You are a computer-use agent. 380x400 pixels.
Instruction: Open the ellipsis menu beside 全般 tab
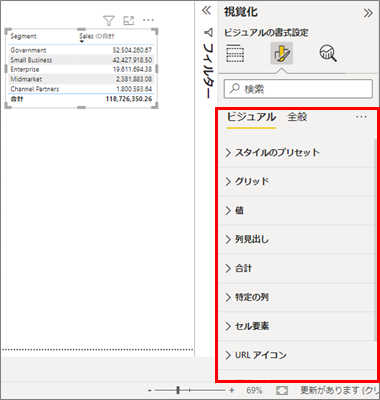click(361, 117)
